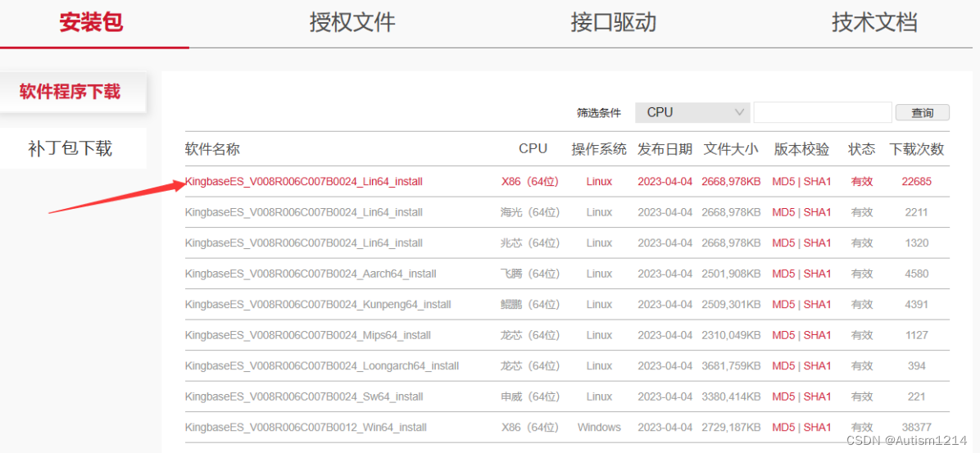Open MD5 checksum for Sw64 row

coord(783,396)
